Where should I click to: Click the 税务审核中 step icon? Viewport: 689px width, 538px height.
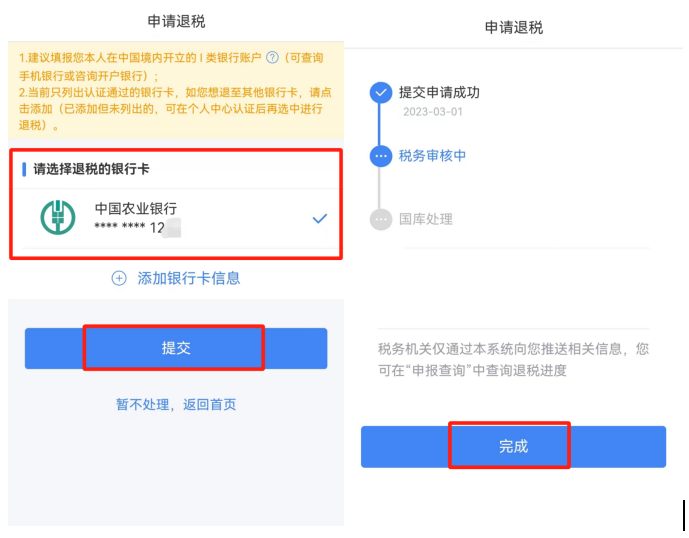pos(381,156)
